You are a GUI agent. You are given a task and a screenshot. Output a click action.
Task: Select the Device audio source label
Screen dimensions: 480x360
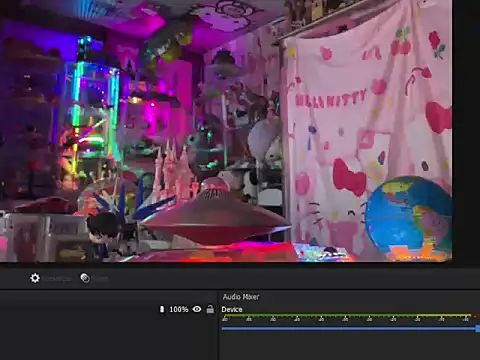[x=232, y=309]
